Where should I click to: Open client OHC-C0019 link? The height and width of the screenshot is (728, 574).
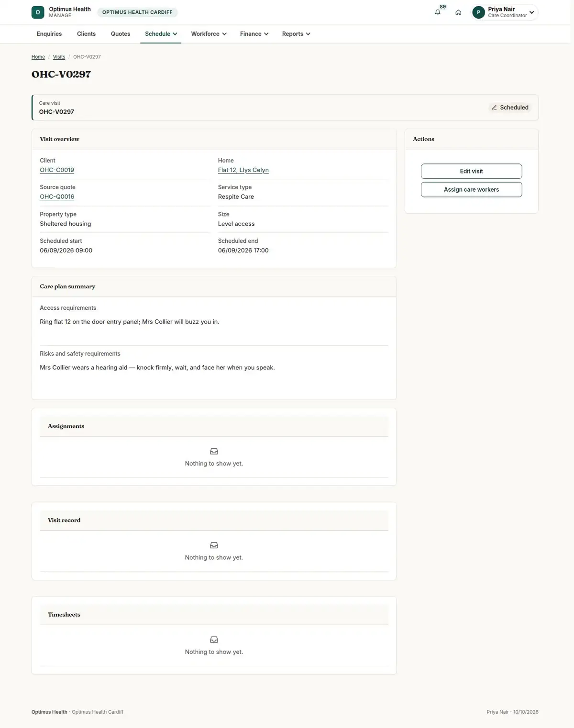tap(57, 170)
